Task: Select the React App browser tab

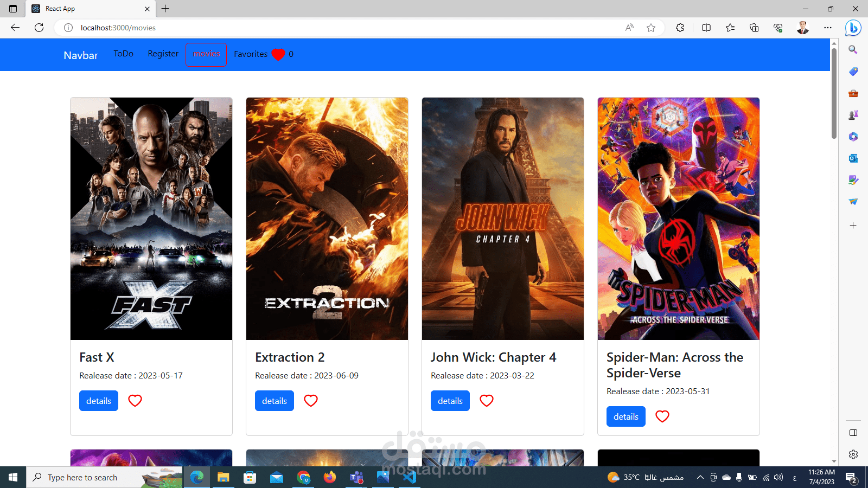Action: coord(90,9)
